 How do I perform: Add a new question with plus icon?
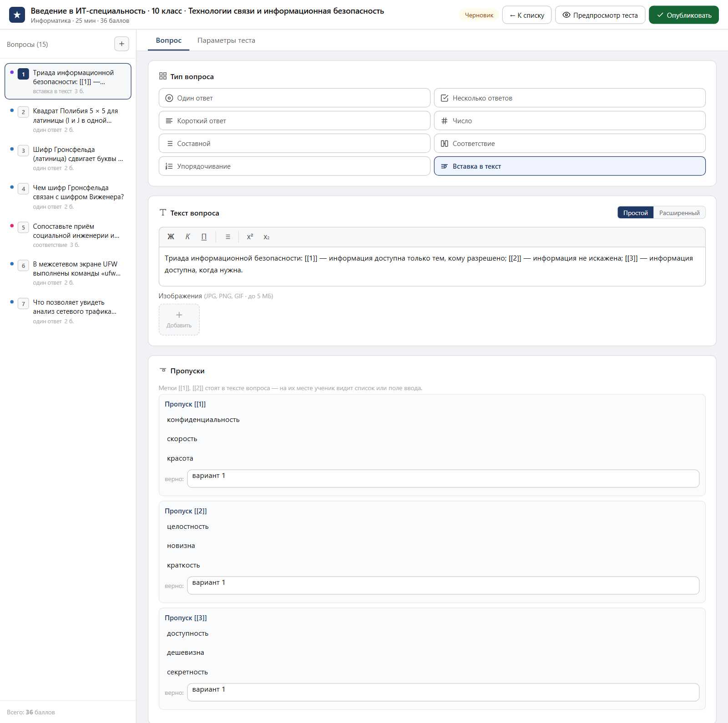(x=121, y=44)
